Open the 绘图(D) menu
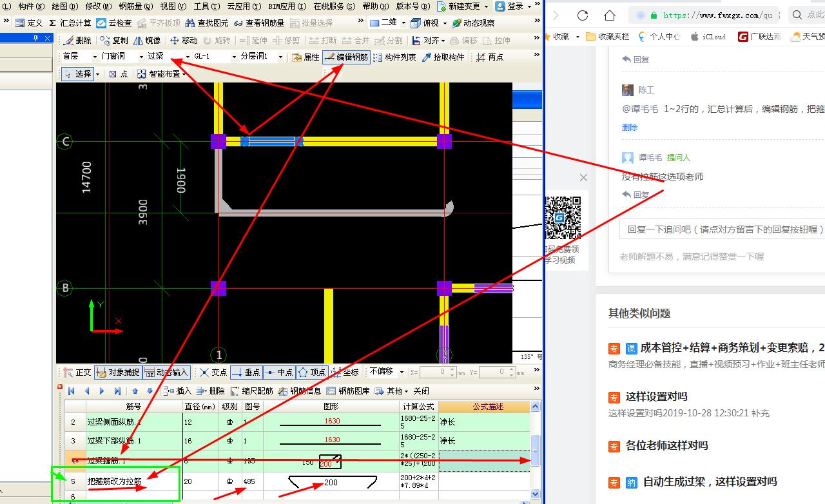The image size is (825, 504). 65,6
